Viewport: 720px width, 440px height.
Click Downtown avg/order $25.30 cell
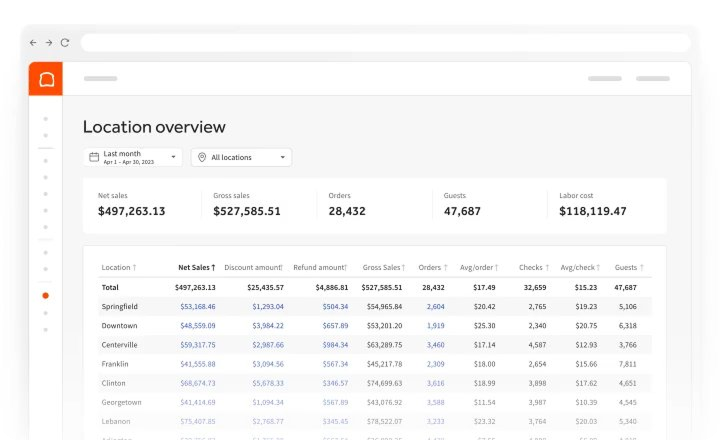pyautogui.click(x=484, y=326)
